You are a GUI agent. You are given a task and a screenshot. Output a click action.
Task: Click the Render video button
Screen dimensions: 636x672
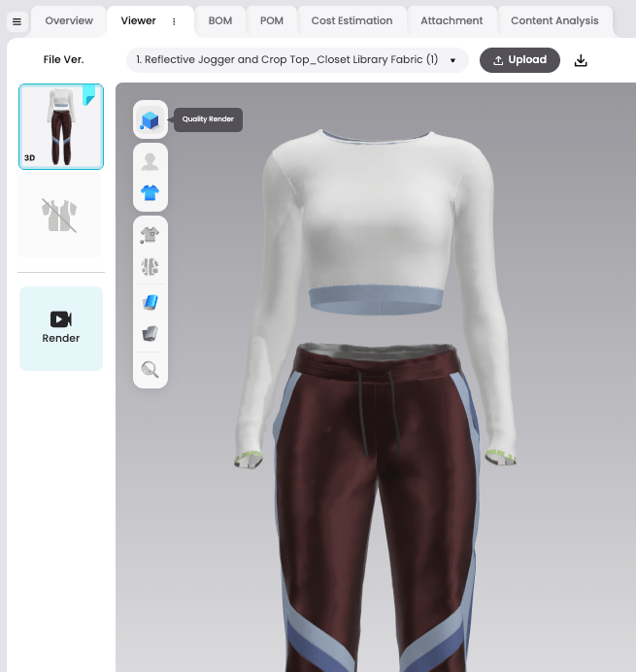(61, 328)
